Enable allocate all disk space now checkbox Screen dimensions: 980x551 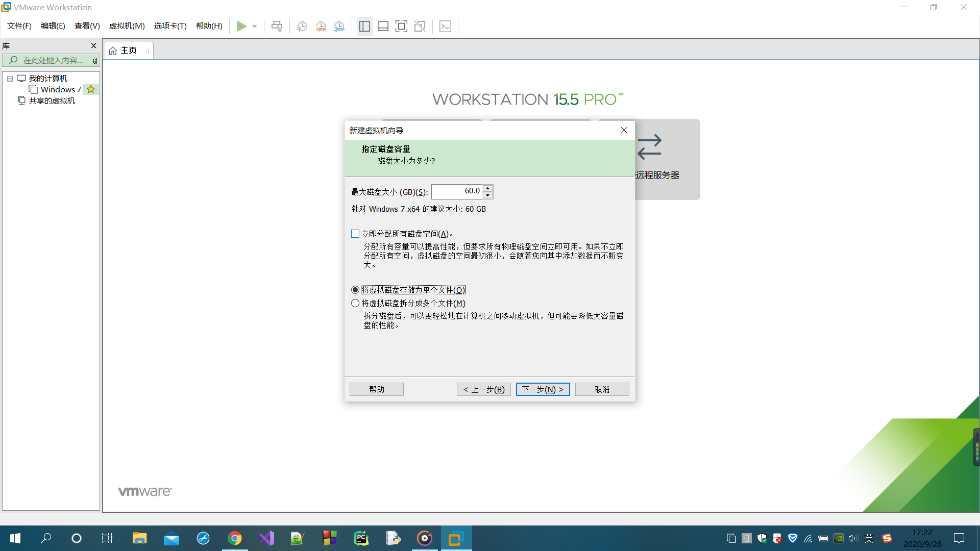tap(355, 234)
